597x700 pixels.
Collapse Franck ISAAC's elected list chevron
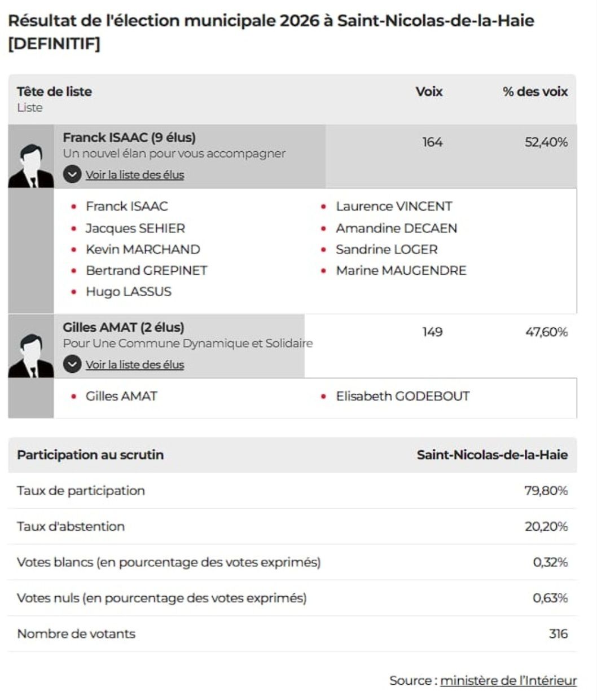click(72, 174)
